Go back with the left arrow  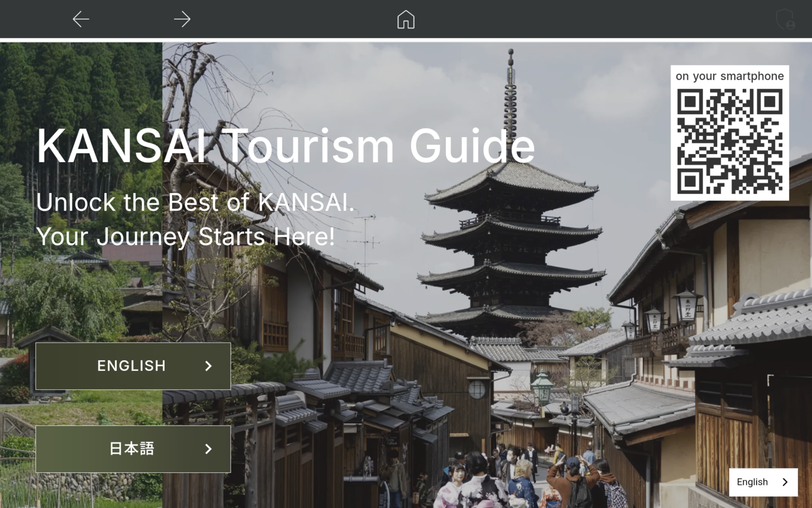click(x=81, y=19)
